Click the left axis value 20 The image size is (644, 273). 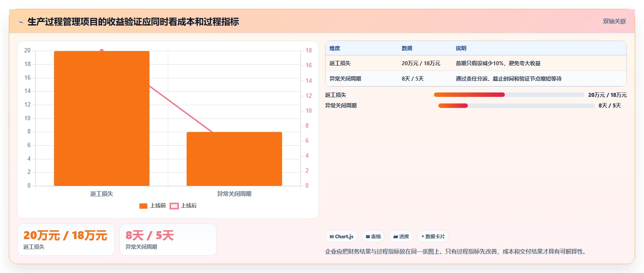[x=27, y=51]
